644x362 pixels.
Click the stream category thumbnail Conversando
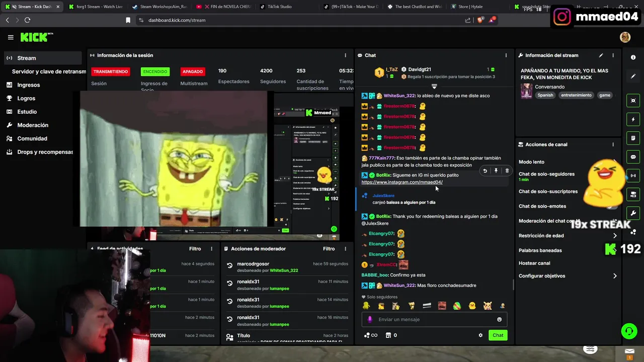pyautogui.click(x=527, y=91)
